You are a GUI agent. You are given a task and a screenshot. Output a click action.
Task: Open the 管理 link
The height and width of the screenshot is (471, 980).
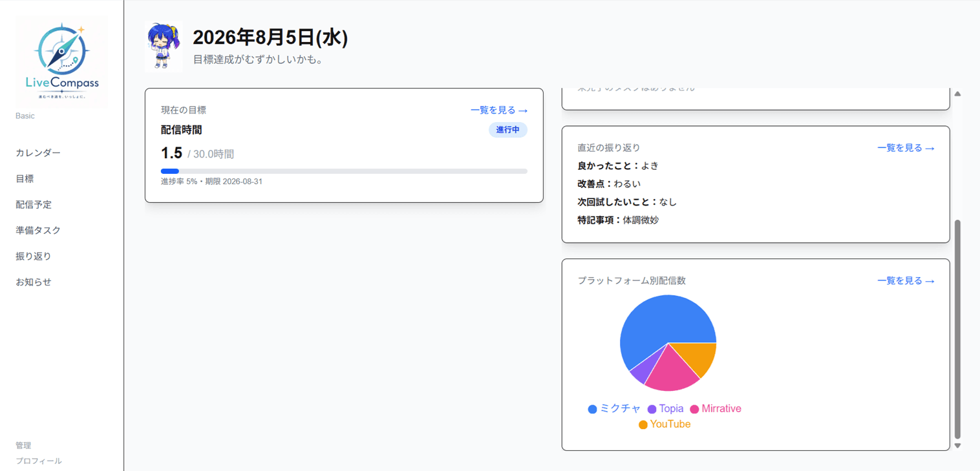[23, 445]
